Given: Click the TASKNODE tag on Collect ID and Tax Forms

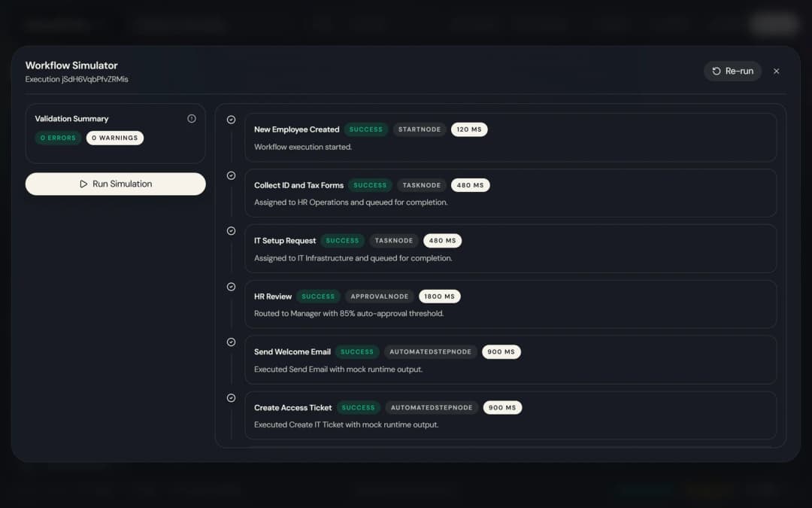Looking at the screenshot, I should (422, 185).
